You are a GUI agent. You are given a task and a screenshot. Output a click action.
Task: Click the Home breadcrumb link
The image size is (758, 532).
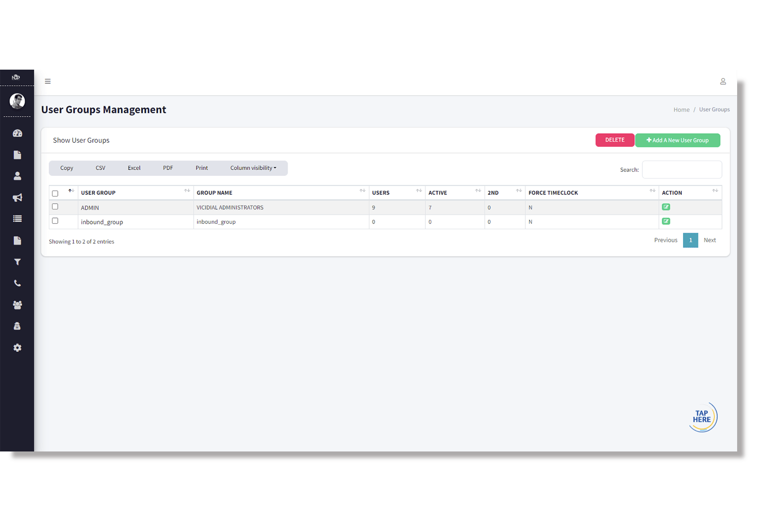pos(681,110)
